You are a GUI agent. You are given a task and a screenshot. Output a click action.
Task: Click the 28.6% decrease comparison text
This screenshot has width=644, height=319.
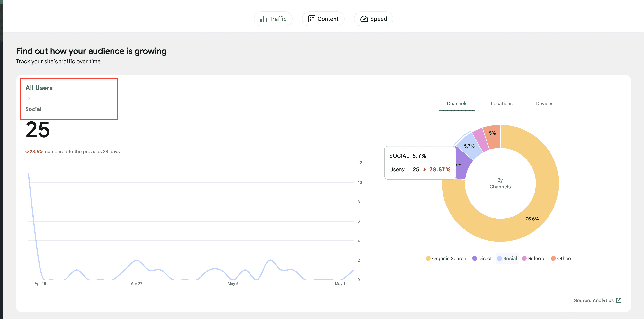click(73, 152)
